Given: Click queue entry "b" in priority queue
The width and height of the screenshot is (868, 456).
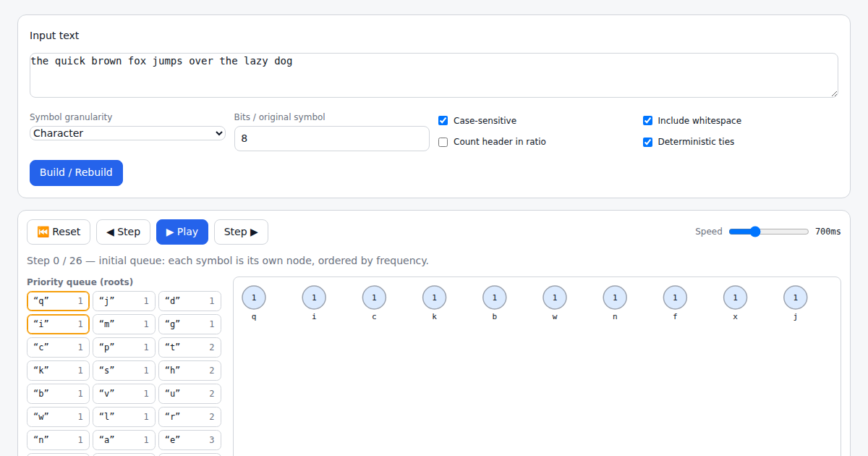Looking at the screenshot, I should [58, 394].
